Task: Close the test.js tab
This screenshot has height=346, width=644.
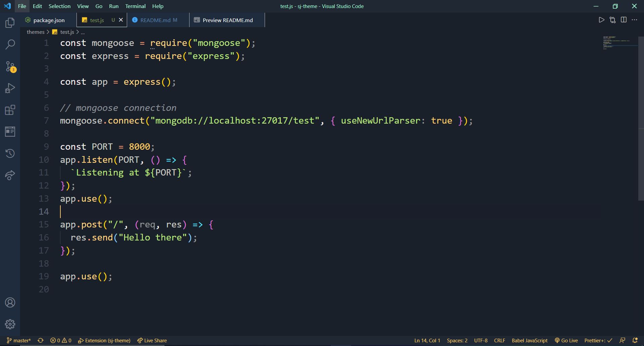Action: [121, 20]
